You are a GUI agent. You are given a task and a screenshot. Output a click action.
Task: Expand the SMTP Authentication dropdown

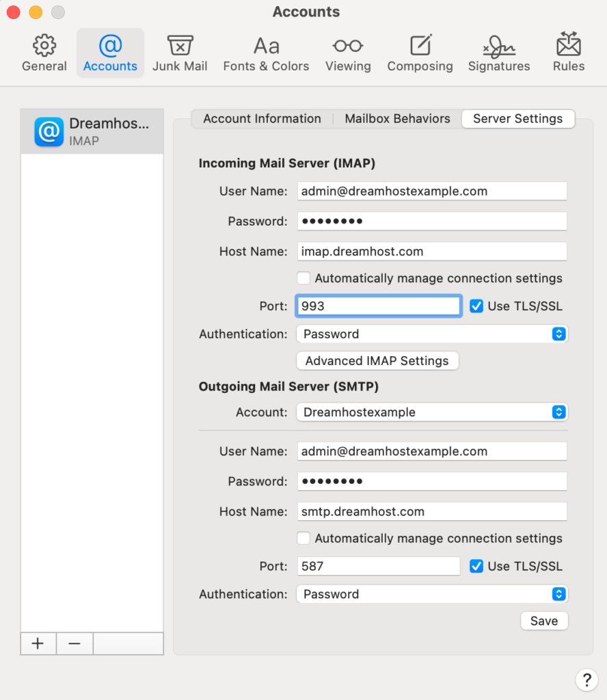[431, 594]
